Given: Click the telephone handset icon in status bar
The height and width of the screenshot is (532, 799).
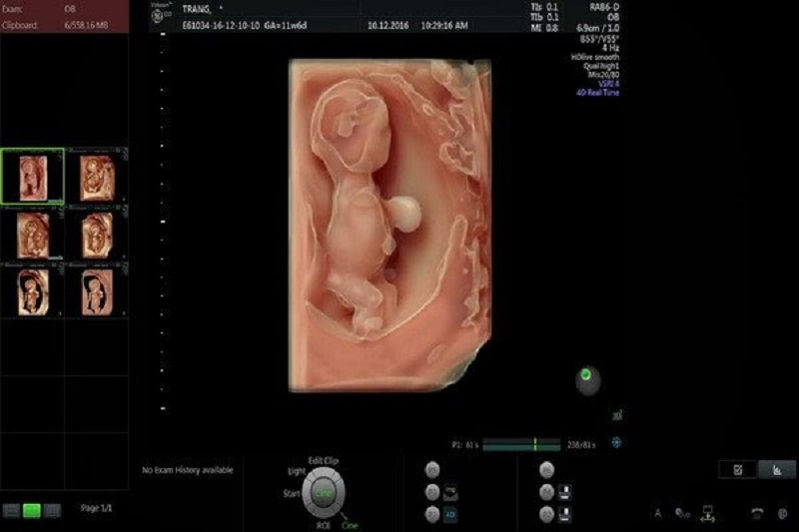Looking at the screenshot, I should 757,513.
